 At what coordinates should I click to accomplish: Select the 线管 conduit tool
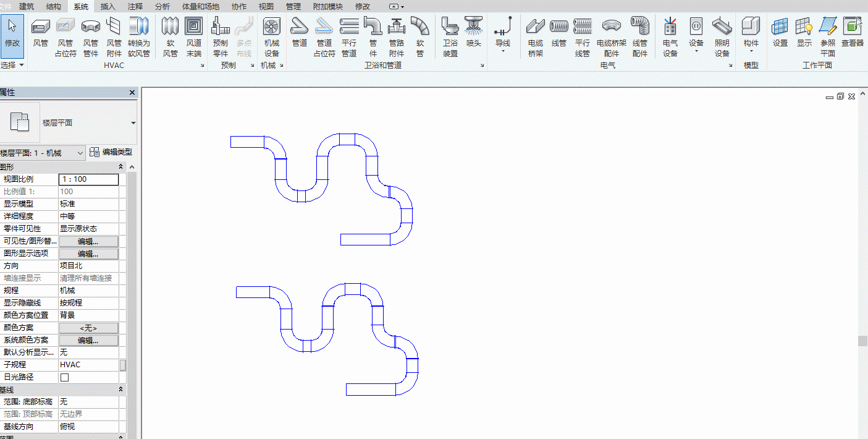point(559,32)
